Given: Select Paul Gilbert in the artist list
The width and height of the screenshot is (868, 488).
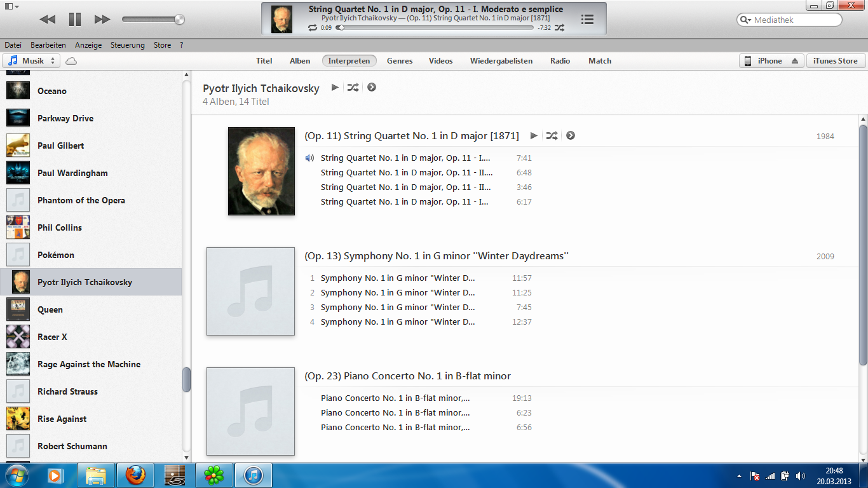Looking at the screenshot, I should click(91, 146).
